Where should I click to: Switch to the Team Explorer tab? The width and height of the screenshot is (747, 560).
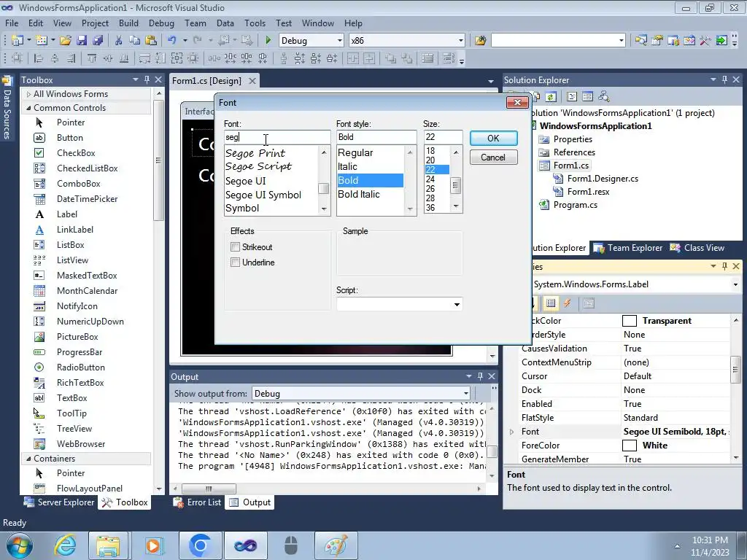click(628, 248)
